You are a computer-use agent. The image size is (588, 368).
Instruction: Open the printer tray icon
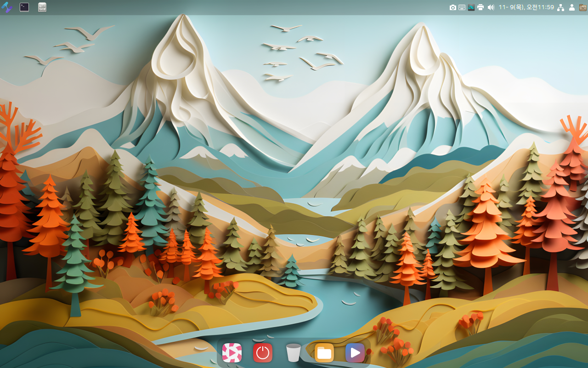tap(481, 7)
